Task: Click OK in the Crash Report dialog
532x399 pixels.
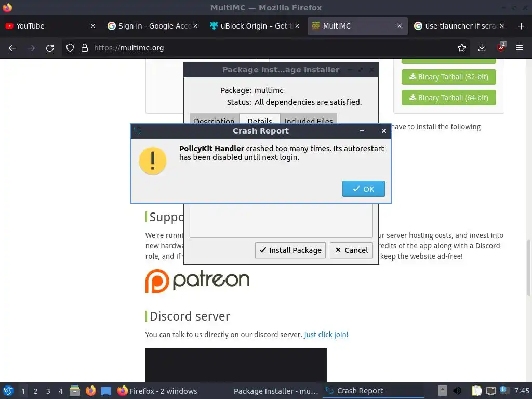Action: [x=363, y=189]
